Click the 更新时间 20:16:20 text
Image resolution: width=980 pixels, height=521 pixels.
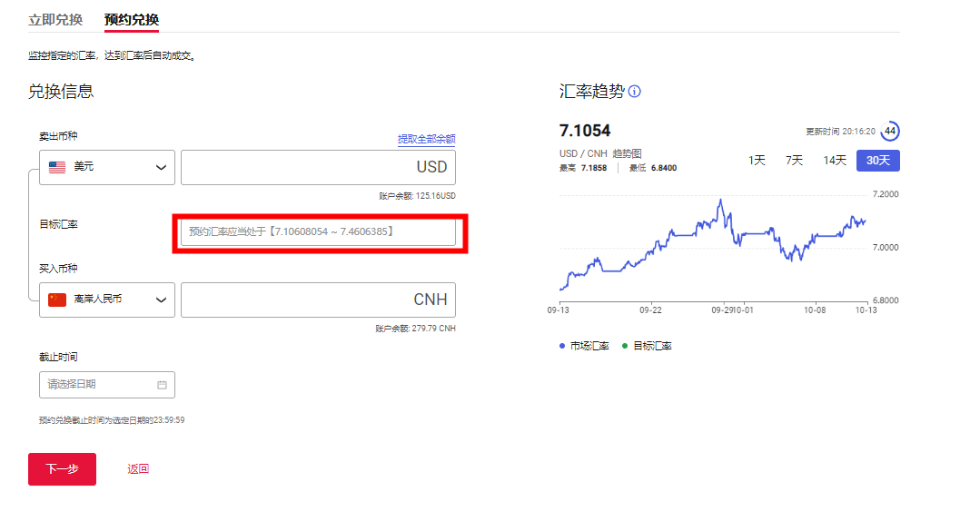coord(840,132)
